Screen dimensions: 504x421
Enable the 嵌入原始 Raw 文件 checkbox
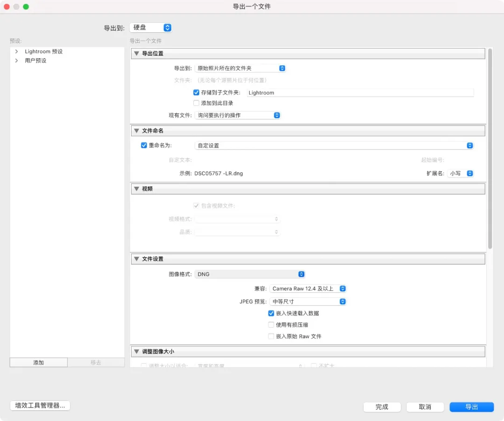(x=271, y=337)
